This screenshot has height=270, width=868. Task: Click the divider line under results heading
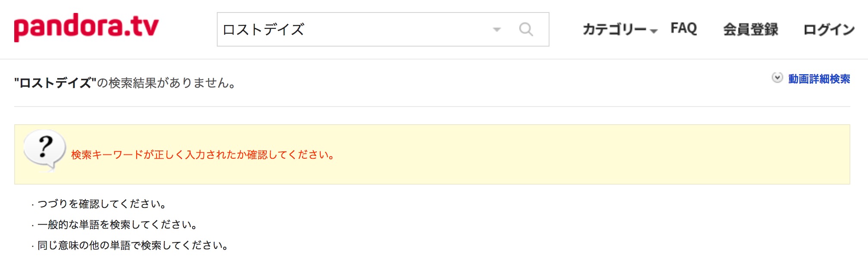[x=432, y=107]
